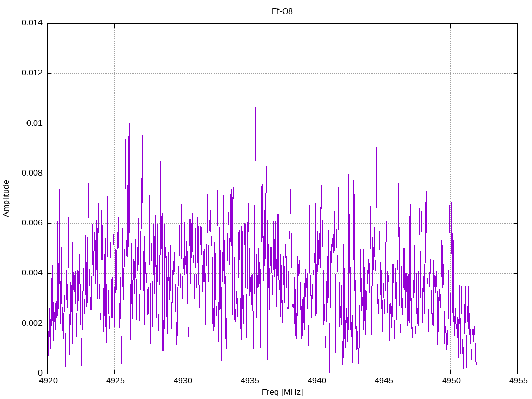Click the x-axis value 4945
This screenshot has width=532, height=399.
tap(384, 381)
